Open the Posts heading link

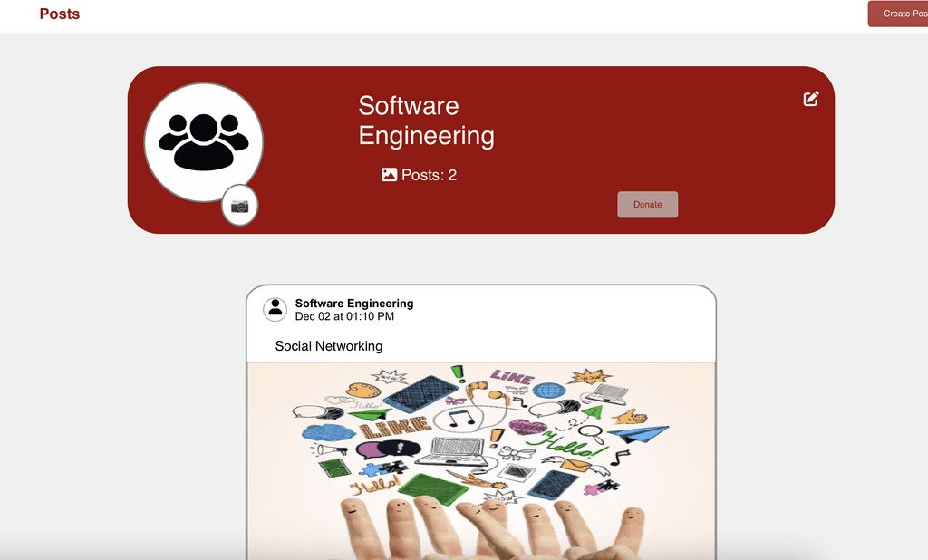click(60, 14)
